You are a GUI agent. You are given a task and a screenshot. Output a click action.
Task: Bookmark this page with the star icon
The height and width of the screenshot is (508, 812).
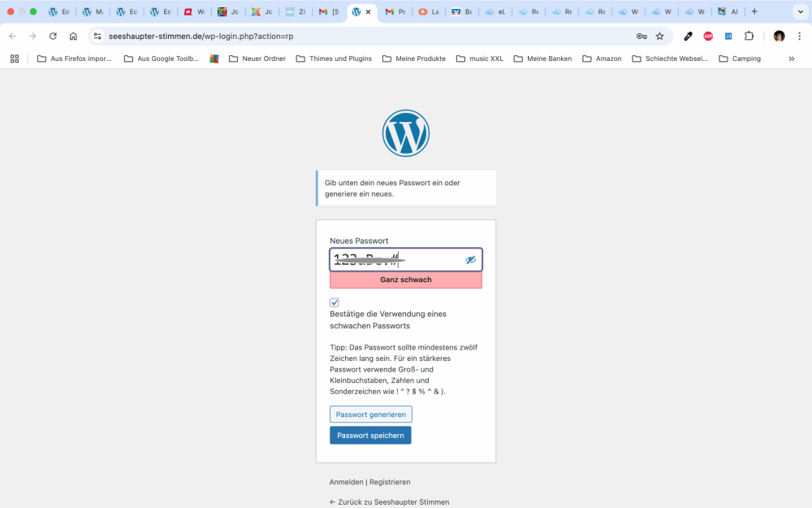coord(659,36)
